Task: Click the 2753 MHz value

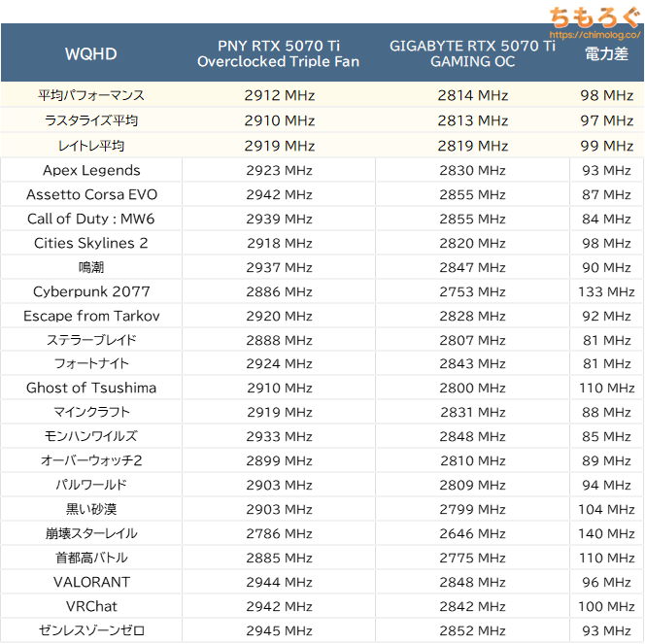Action: point(473,291)
